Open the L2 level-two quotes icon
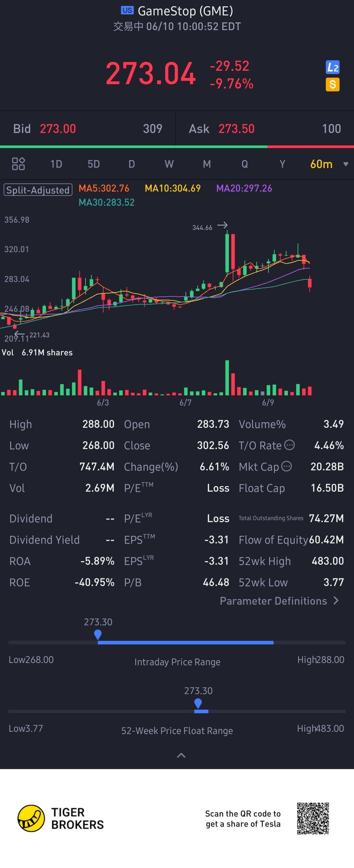This screenshot has width=354, height=868. (x=332, y=67)
